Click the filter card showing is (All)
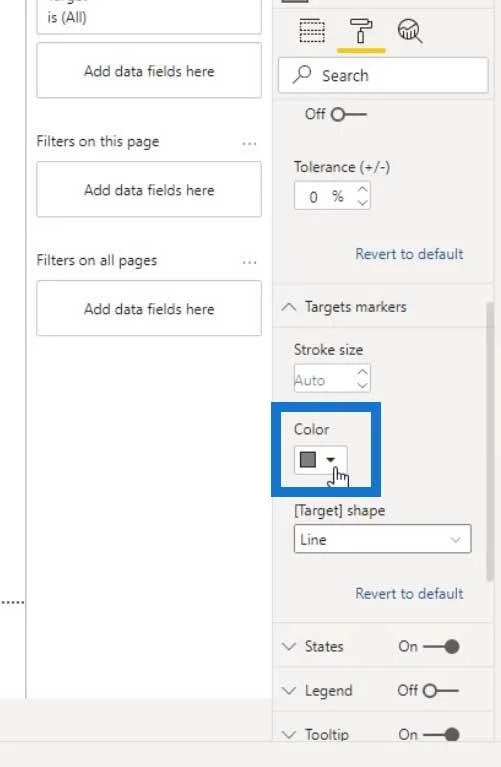Image resolution: width=501 pixels, height=767 pixels. coord(149,17)
